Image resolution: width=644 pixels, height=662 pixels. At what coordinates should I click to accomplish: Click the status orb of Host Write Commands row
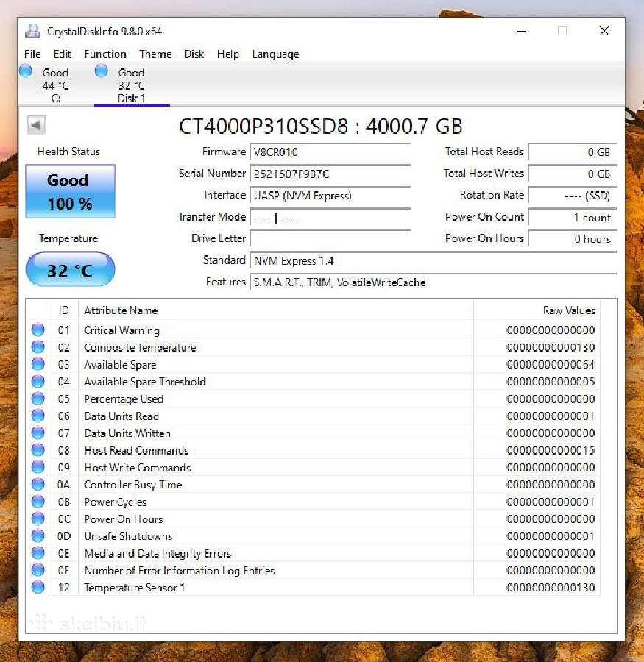pyautogui.click(x=38, y=467)
